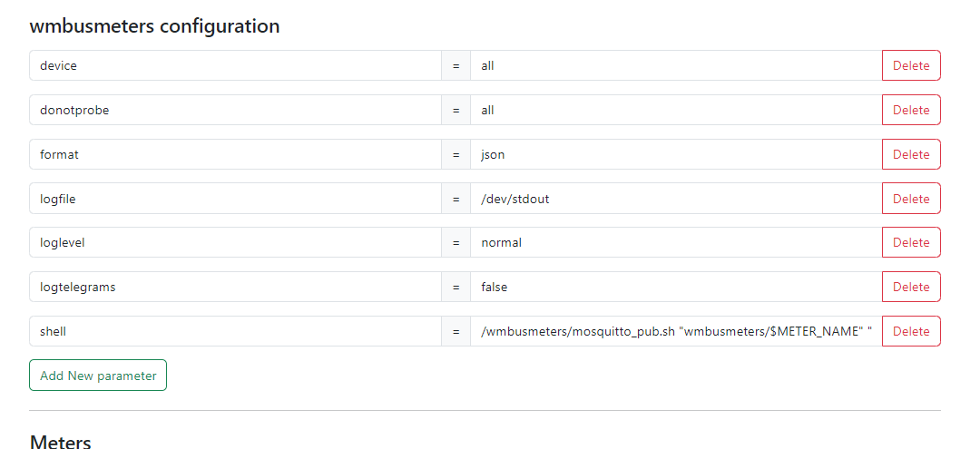Click the logfile name field
This screenshot has height=449, width=980.
pyautogui.click(x=235, y=199)
